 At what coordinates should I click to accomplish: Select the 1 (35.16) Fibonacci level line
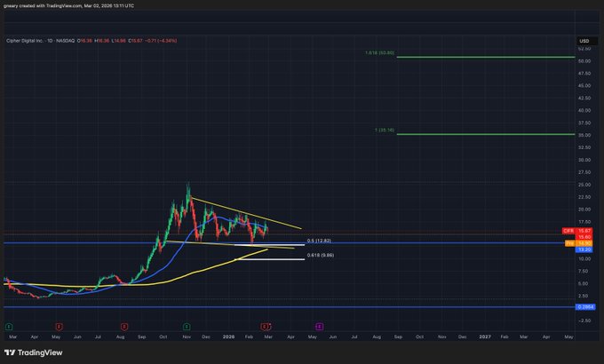click(485, 134)
